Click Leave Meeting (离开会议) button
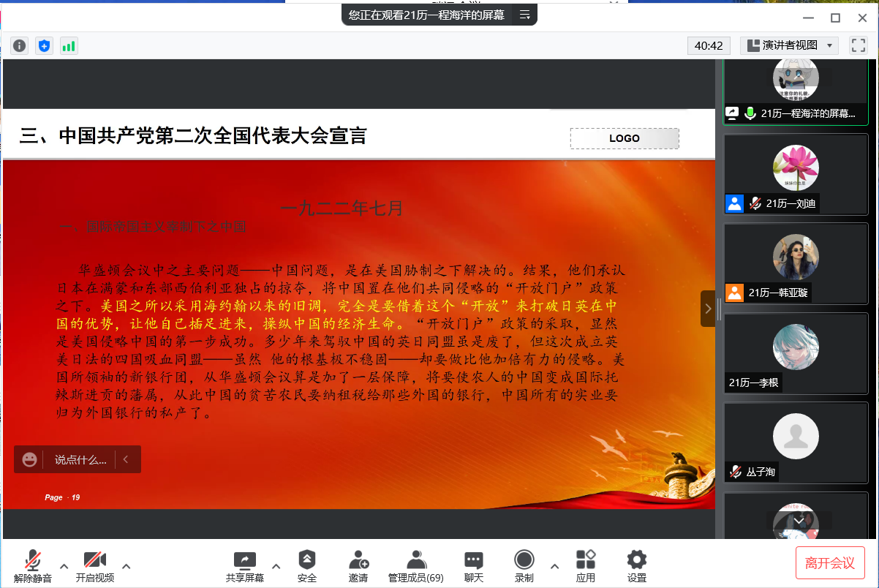This screenshot has height=588, width=879. tap(830, 563)
